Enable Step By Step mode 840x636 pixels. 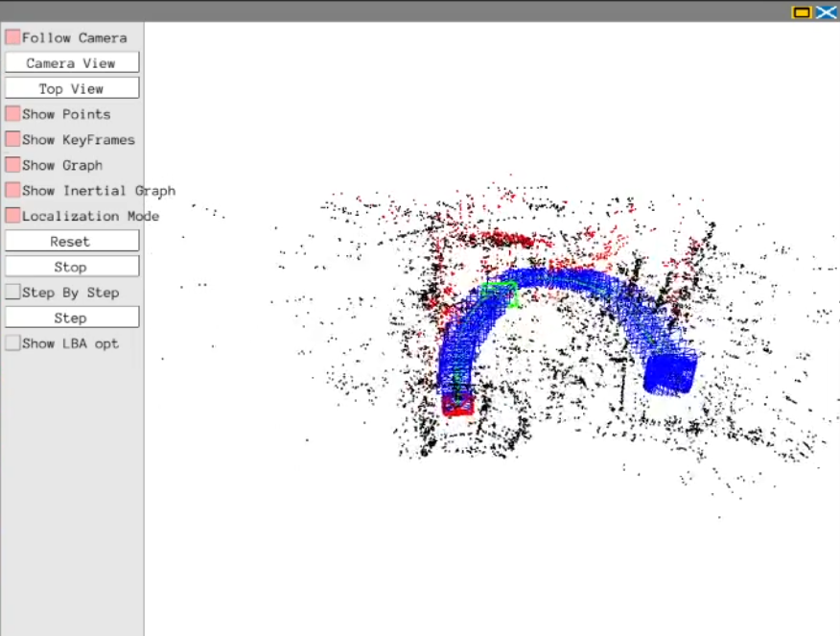(12, 292)
